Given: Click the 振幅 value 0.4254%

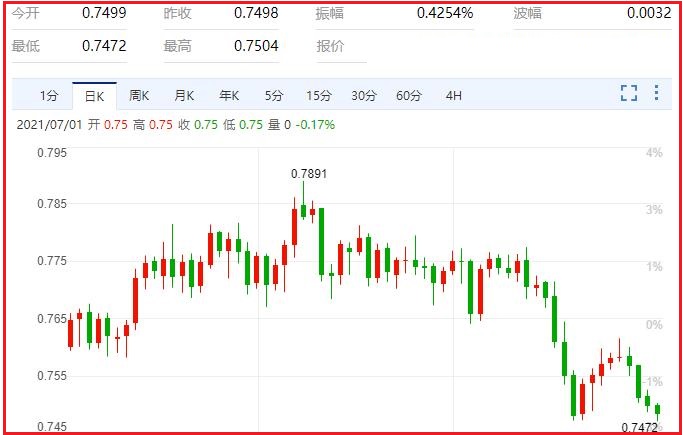Looking at the screenshot, I should (x=445, y=13).
